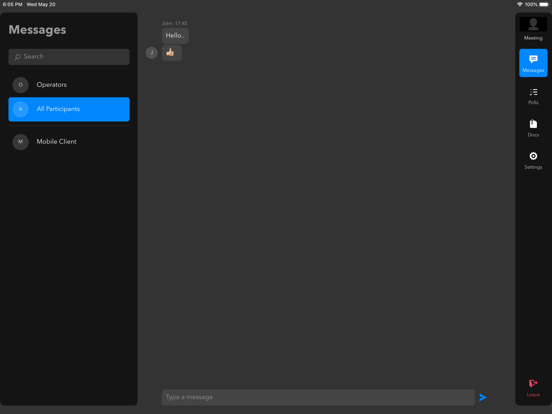Click the 'John 17:45' message header
Screen dimensions: 552x414
coord(175,23)
